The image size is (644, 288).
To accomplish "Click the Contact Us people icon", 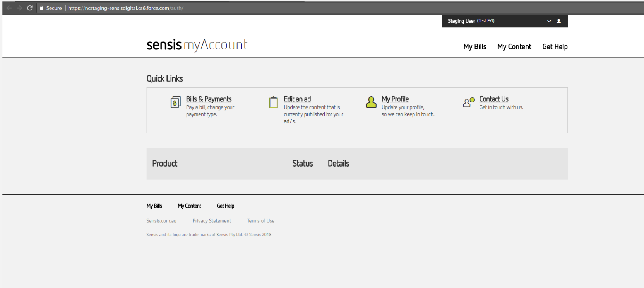I will click(x=469, y=102).
